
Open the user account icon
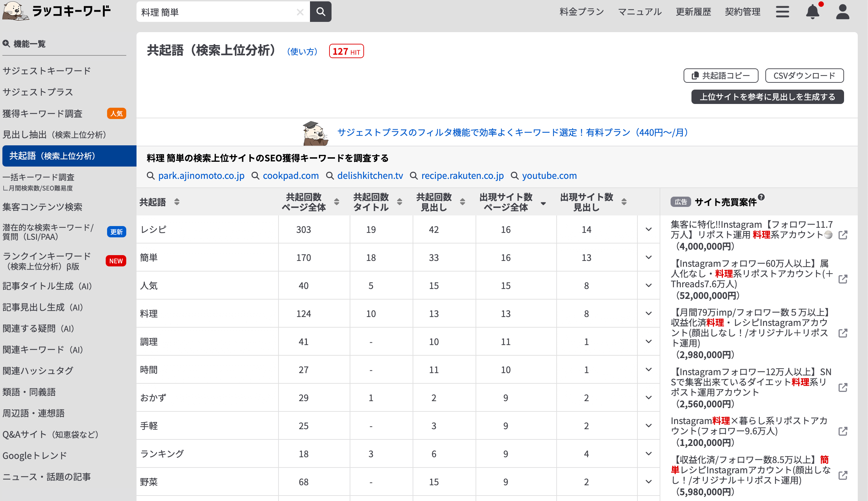point(843,12)
